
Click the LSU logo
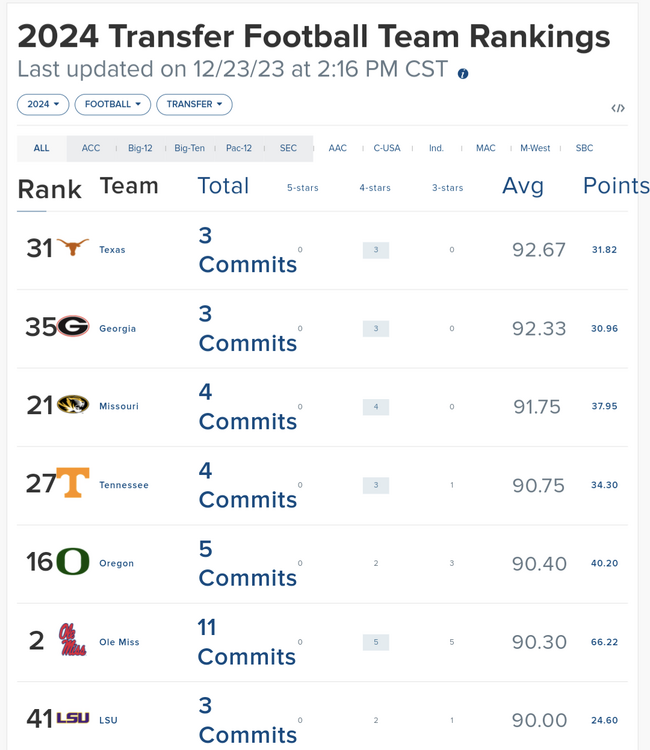pos(72,718)
